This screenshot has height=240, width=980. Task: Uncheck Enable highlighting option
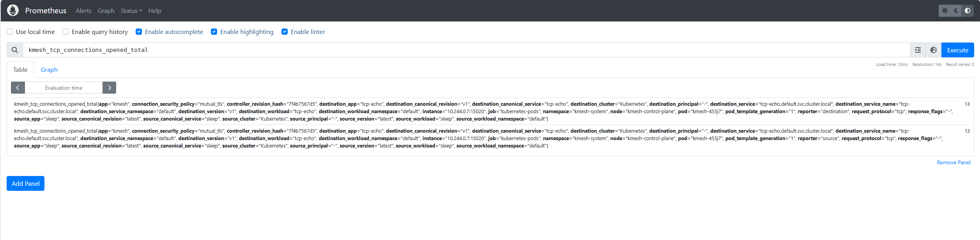[214, 32]
